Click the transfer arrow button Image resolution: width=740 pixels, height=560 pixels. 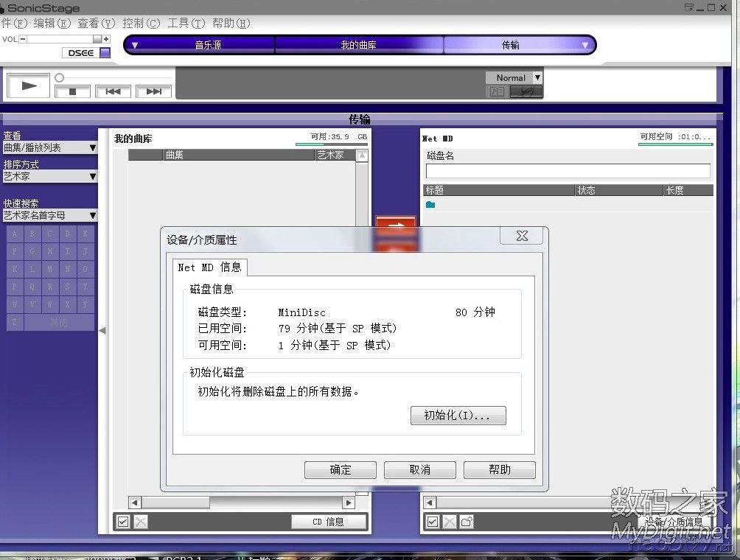click(x=396, y=226)
